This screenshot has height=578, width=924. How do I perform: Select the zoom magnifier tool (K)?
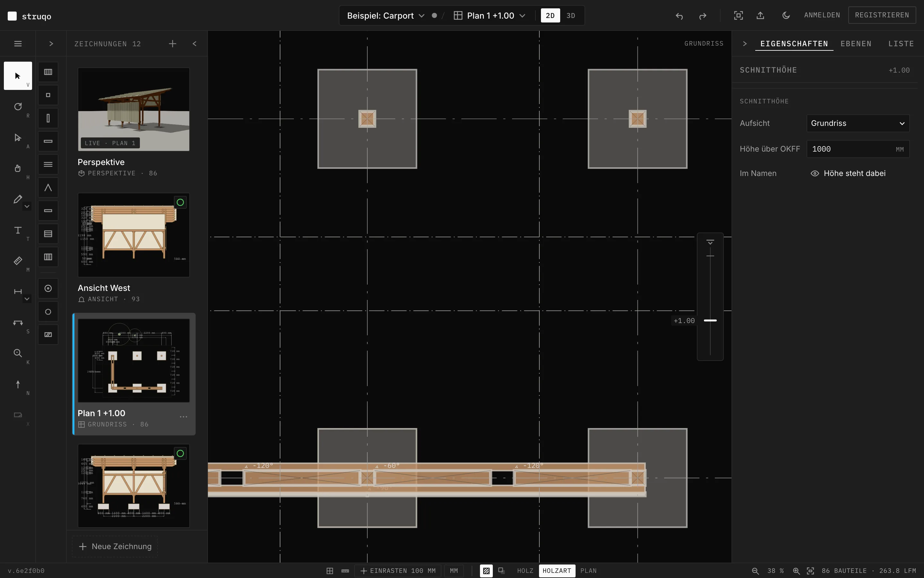(x=18, y=353)
